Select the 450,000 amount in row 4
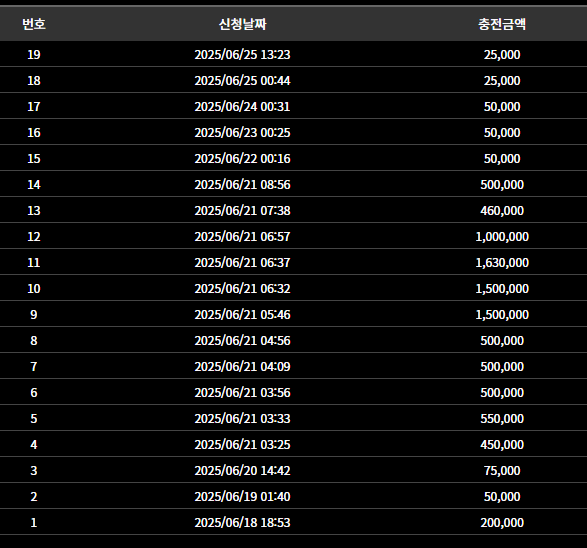The width and height of the screenshot is (587, 548). click(x=502, y=444)
